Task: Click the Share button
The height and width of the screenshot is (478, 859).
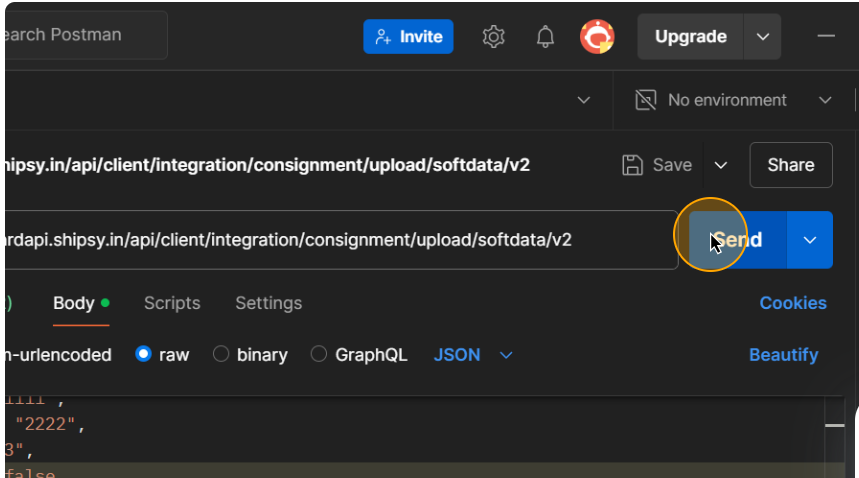Action: point(791,165)
